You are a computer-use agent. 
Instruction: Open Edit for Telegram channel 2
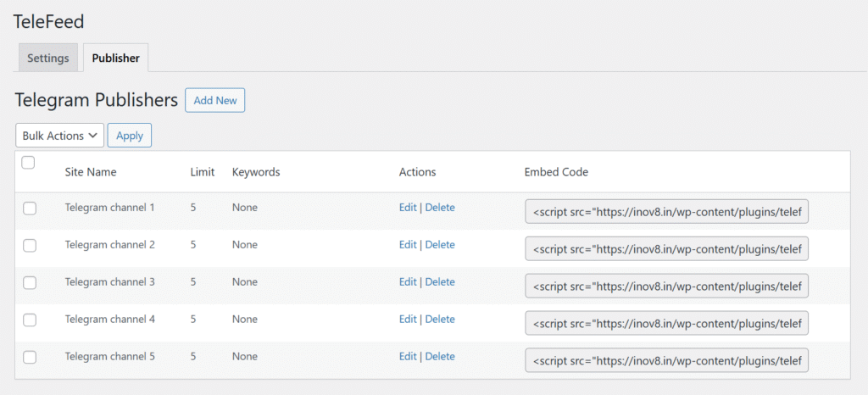(408, 244)
